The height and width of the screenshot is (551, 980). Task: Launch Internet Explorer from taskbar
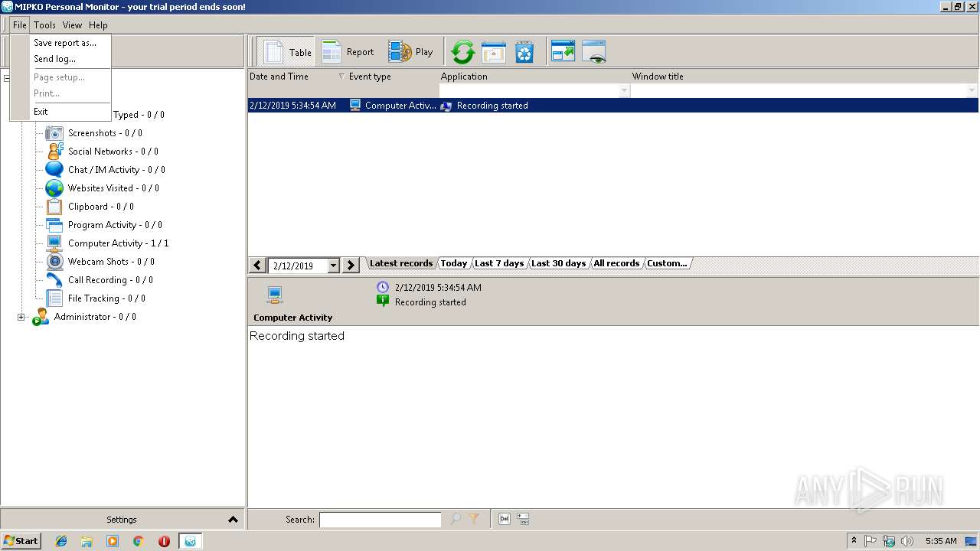61,541
